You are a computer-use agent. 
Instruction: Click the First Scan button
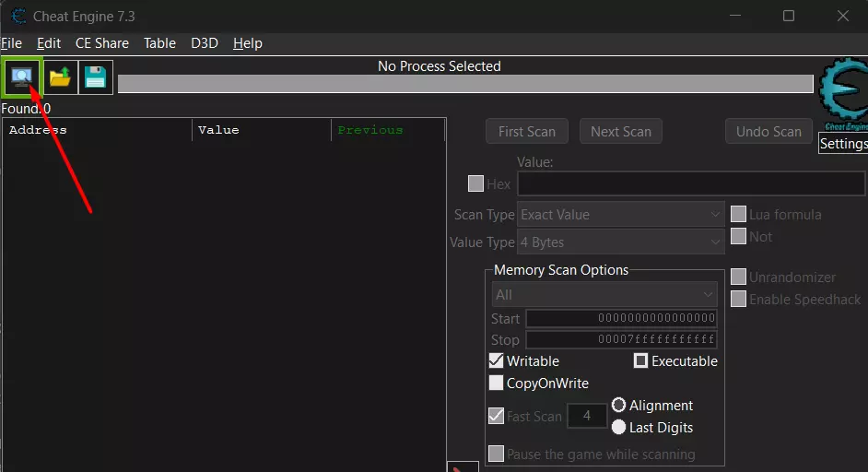(527, 131)
